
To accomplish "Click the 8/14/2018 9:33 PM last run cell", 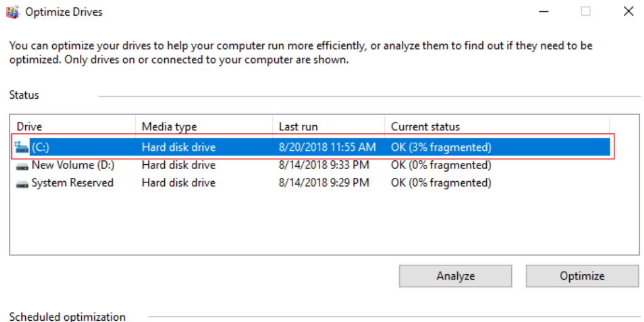I will coord(323,165).
